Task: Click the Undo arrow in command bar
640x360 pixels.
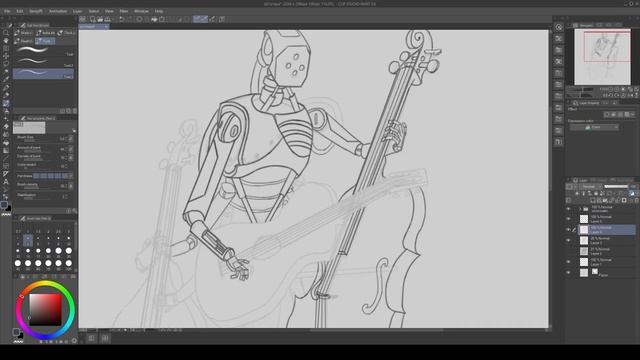Action: 121,19
